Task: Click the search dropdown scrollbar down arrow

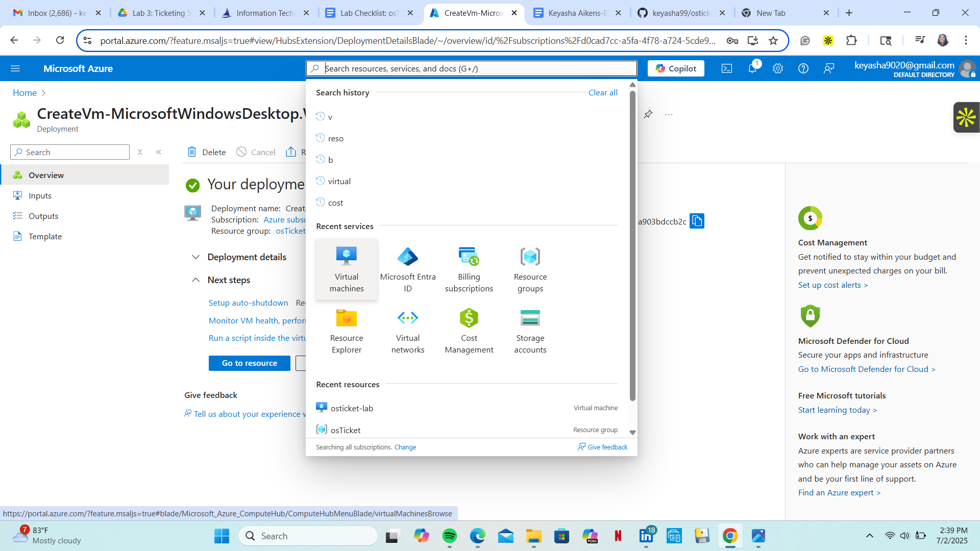Action: 632,432
